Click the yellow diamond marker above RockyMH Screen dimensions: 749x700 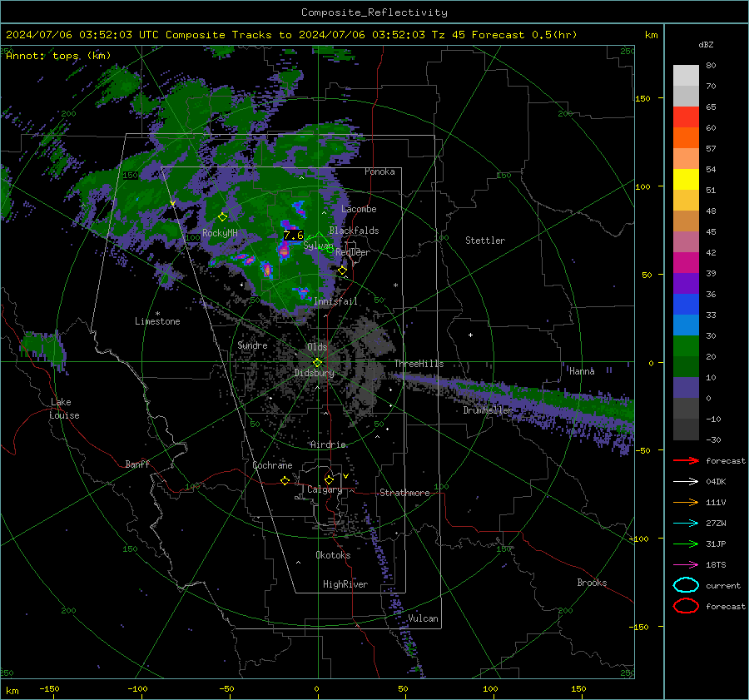[x=222, y=216]
